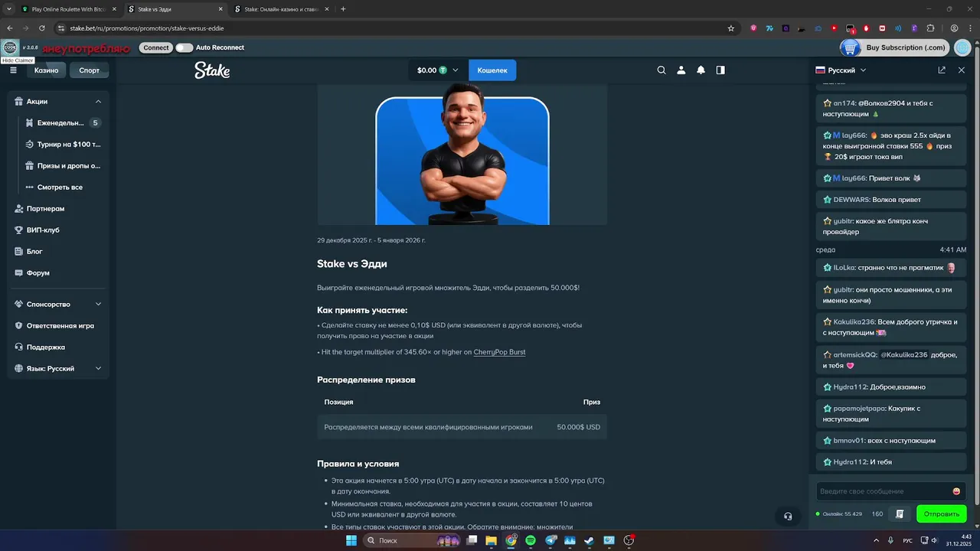This screenshot has width=980, height=551.
Task: Click the live support headset floating button
Action: coord(788,516)
